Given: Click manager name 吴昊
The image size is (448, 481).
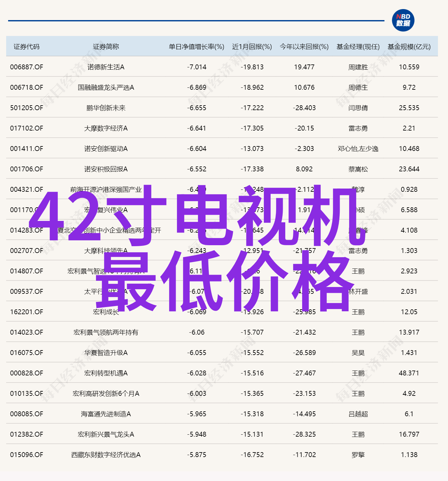Looking at the screenshot, I should coord(358,353).
